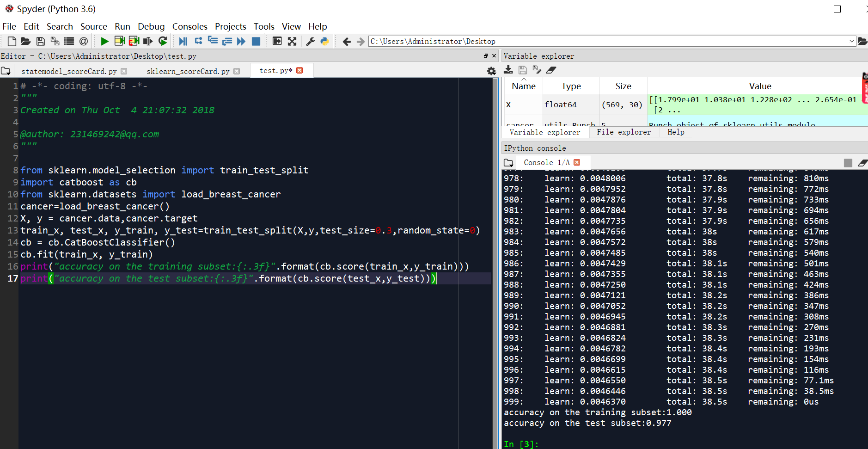868x449 pixels.
Task: Open the Help menu
Action: coord(318,26)
